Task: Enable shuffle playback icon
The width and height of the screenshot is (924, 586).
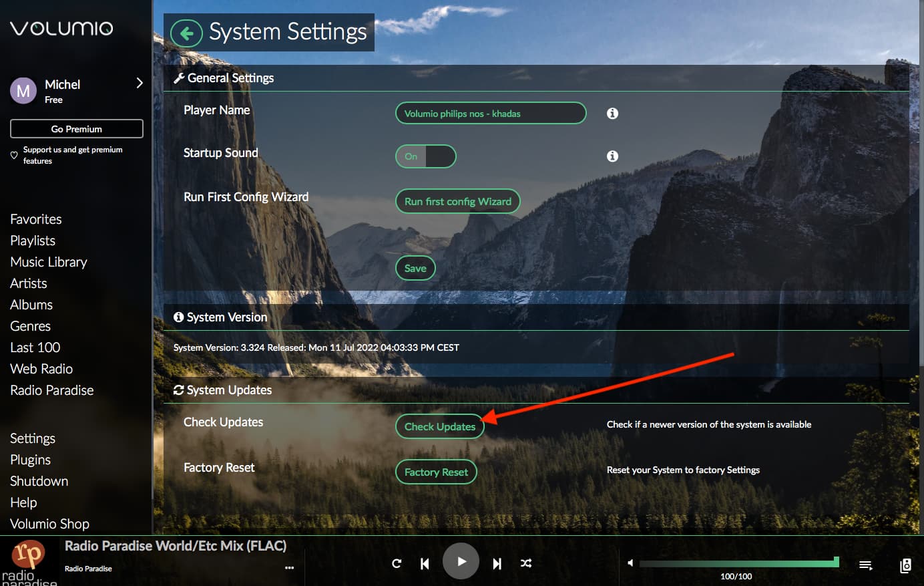Action: point(526,563)
